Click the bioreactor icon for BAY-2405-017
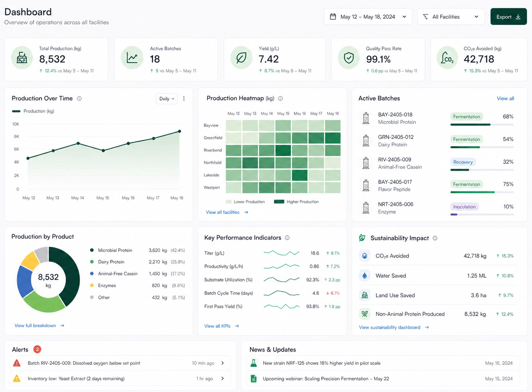This screenshot has height=392, width=532. (366, 186)
